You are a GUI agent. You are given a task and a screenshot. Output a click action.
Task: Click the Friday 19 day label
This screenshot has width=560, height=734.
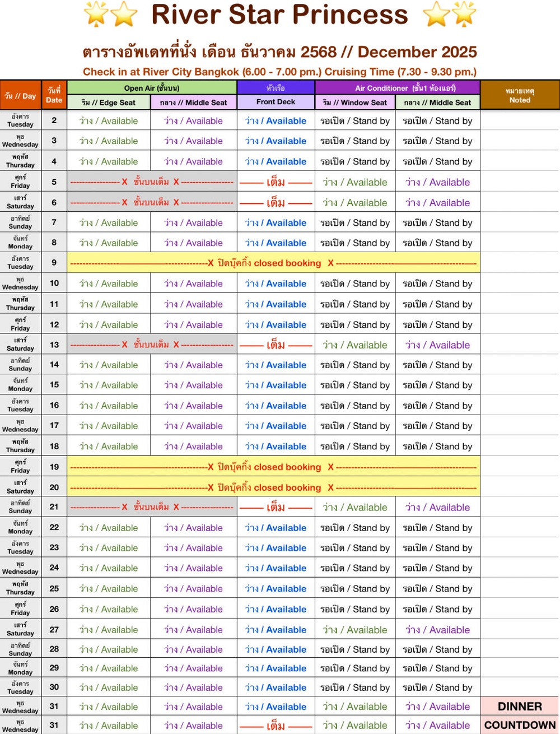pos(20,467)
